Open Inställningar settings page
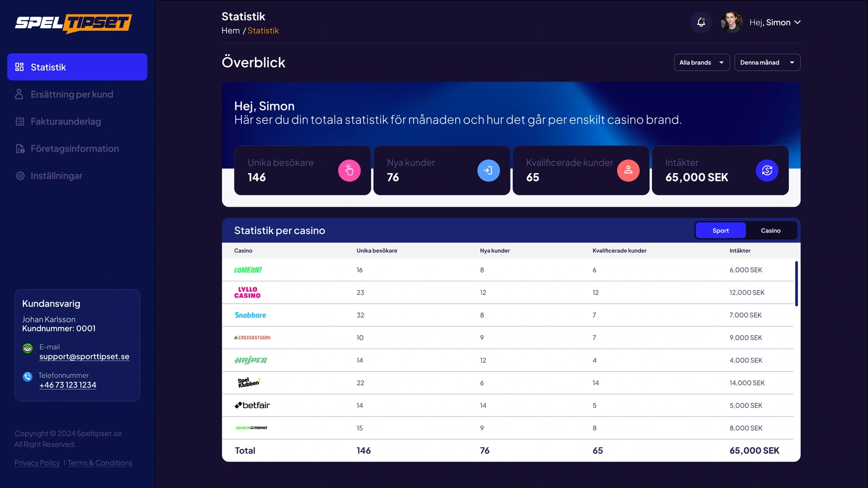Image resolution: width=868 pixels, height=488 pixels. pyautogui.click(x=56, y=176)
